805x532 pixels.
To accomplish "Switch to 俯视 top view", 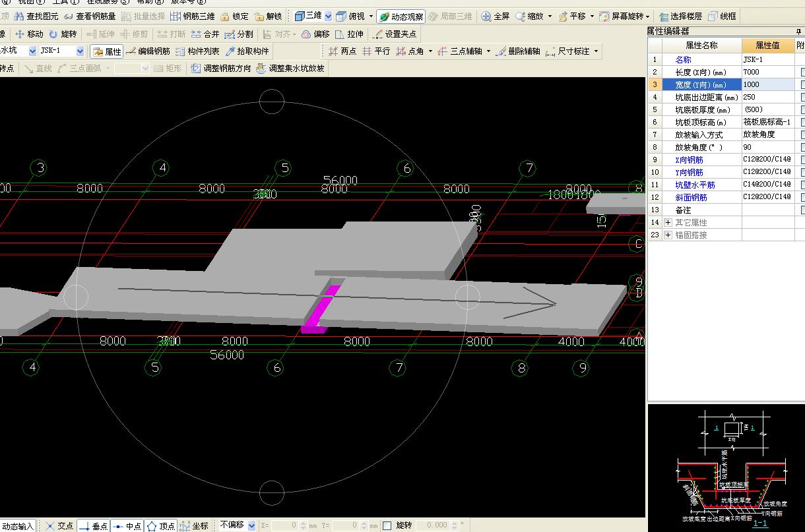I will point(350,16).
